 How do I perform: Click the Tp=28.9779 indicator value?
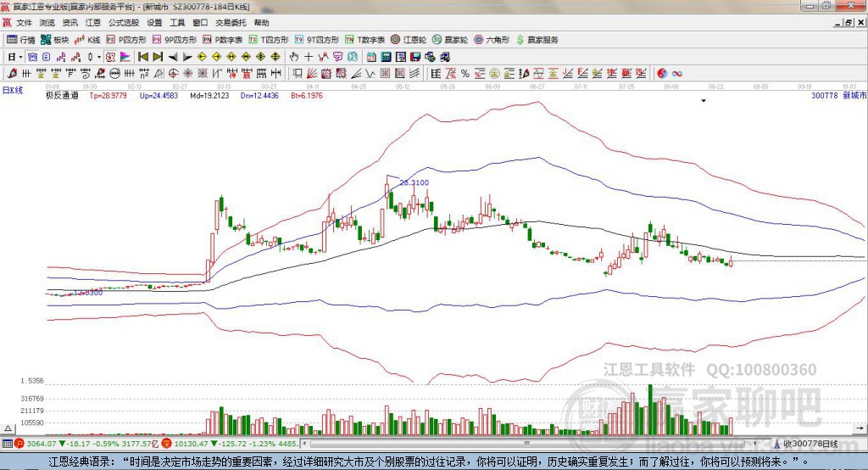coord(108,95)
